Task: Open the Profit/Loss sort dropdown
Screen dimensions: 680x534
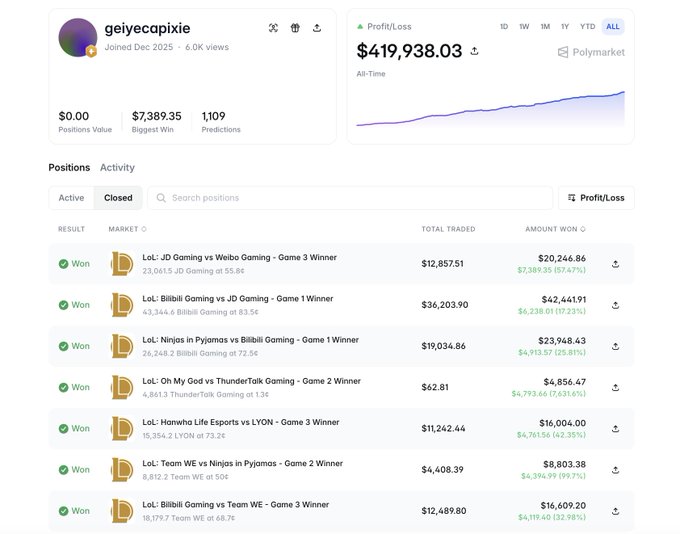Action: pos(596,198)
